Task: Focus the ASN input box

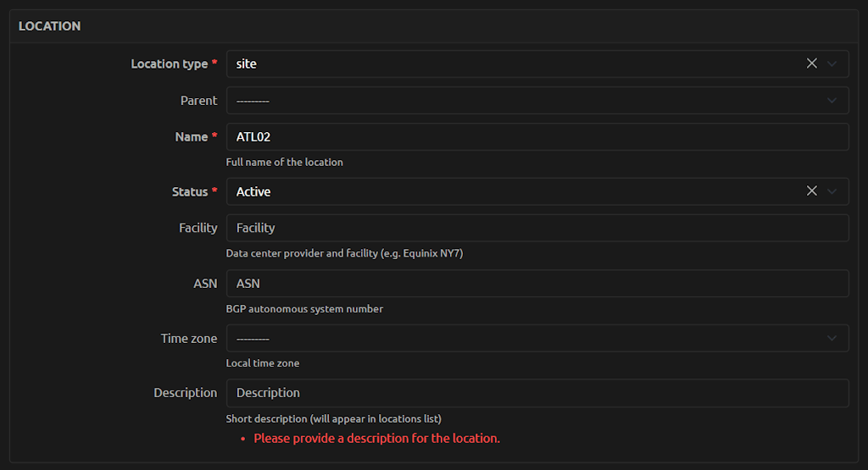Action: (537, 284)
